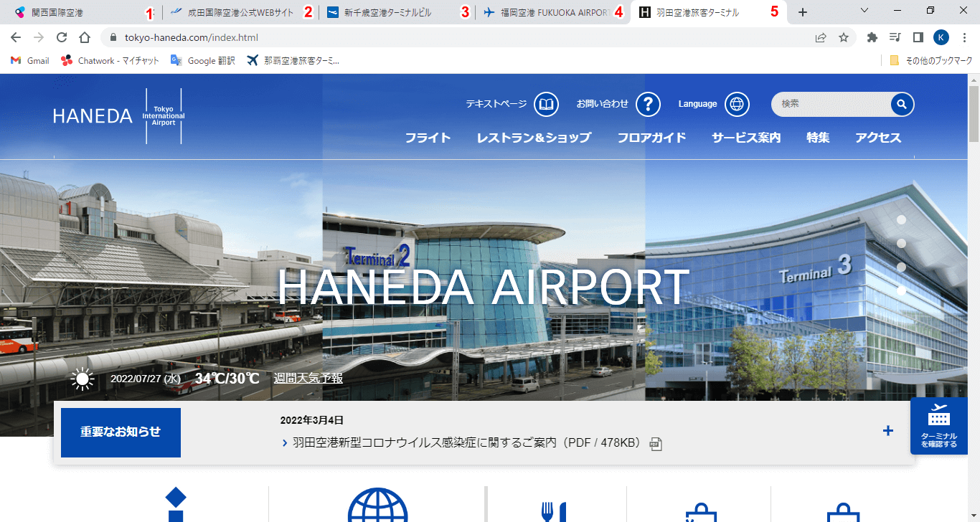Open the profile avatar K
Viewport: 980px width, 522px height.
click(x=941, y=37)
